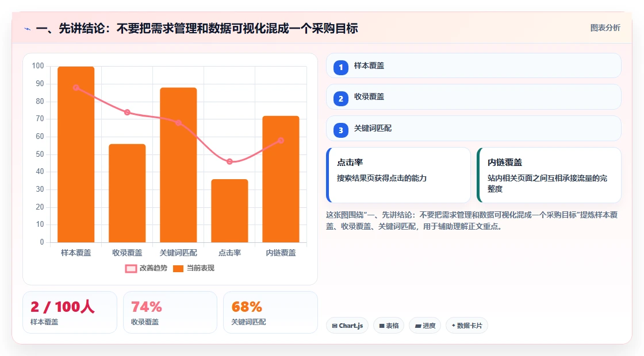The width and height of the screenshot is (644, 356).
Task: Click the trend line point on 内链覆盖 bar
Action: pos(281,141)
